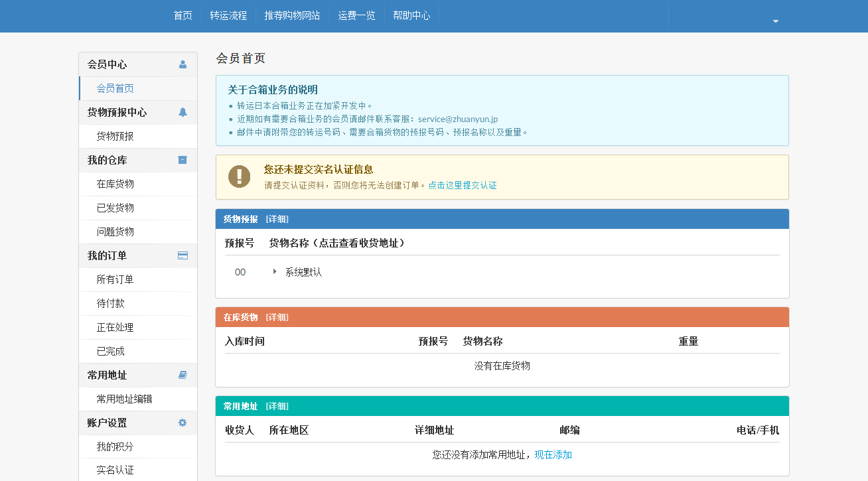Click the 货物预报中心 sidebar section header
The image size is (868, 481).
click(138, 112)
